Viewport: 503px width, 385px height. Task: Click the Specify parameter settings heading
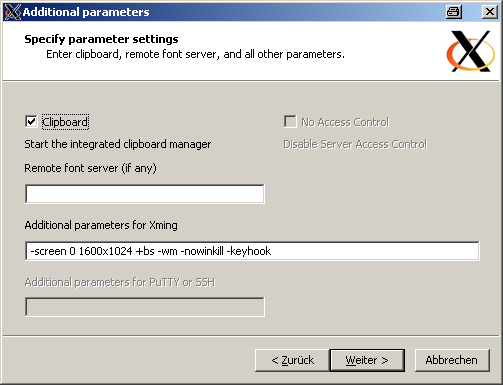click(x=101, y=39)
